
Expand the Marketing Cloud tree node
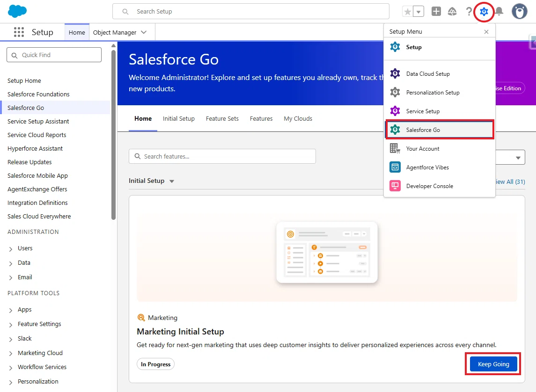(x=11, y=354)
